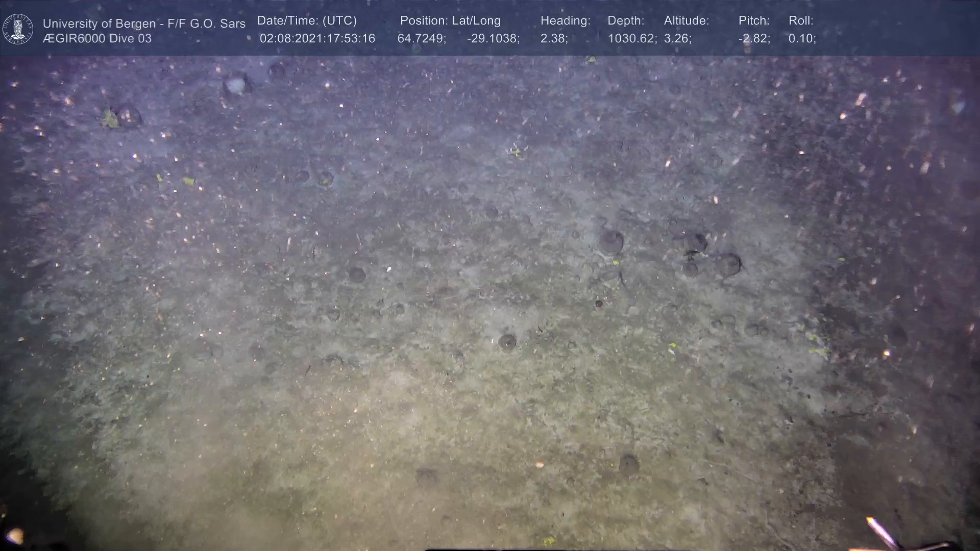The width and height of the screenshot is (980, 551).
Task: Click the Depth label
Action: (x=626, y=21)
